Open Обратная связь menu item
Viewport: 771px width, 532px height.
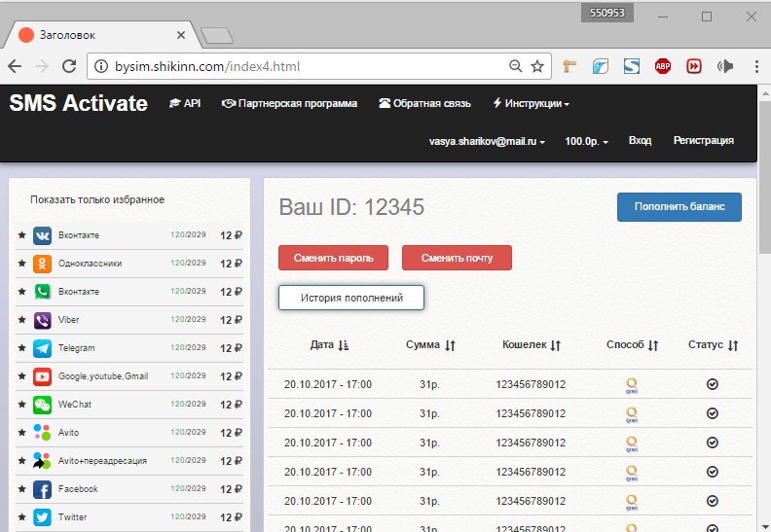[x=424, y=104]
